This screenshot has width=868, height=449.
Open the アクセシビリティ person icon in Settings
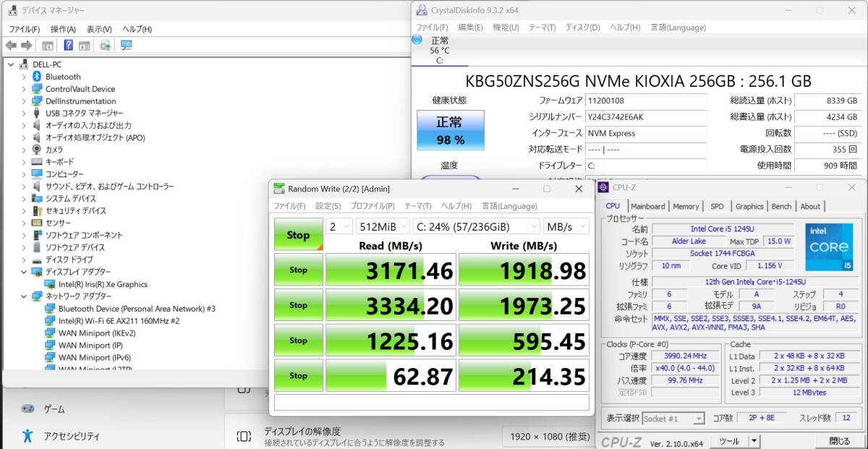pos(27,436)
